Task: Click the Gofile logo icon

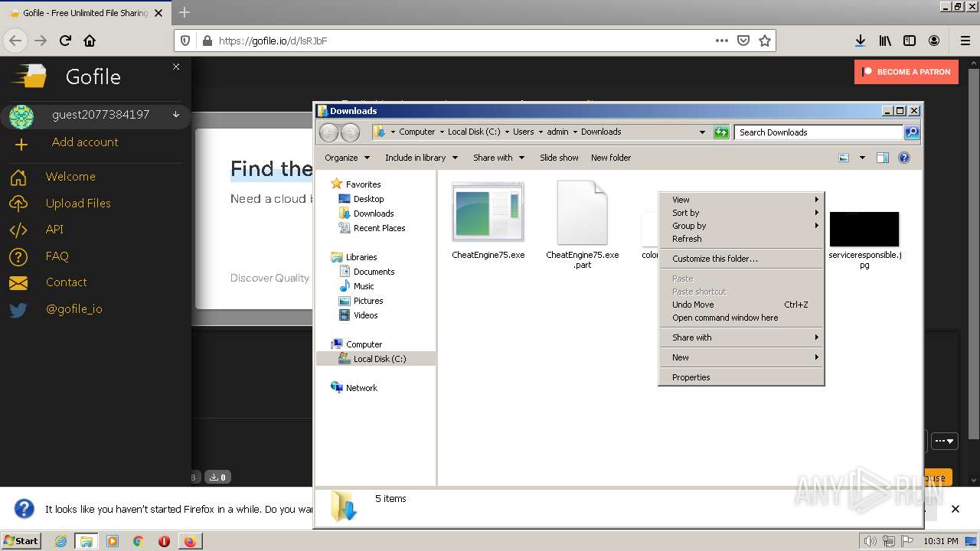Action: point(28,77)
